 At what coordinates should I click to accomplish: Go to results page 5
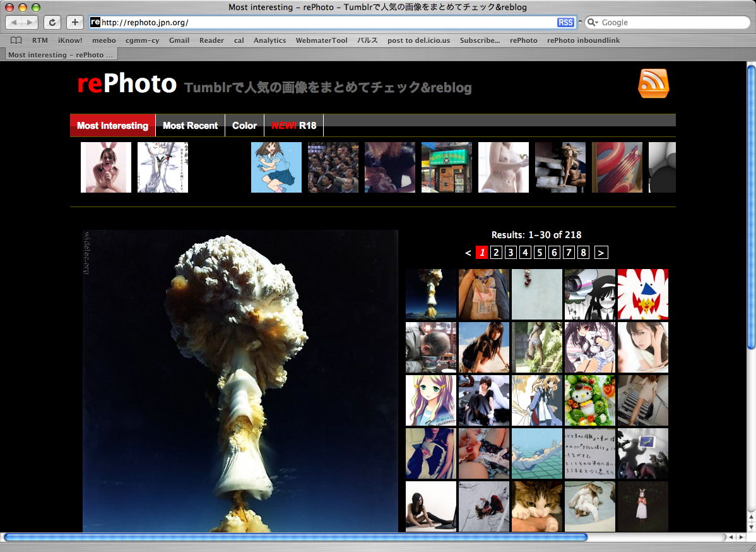(x=540, y=253)
